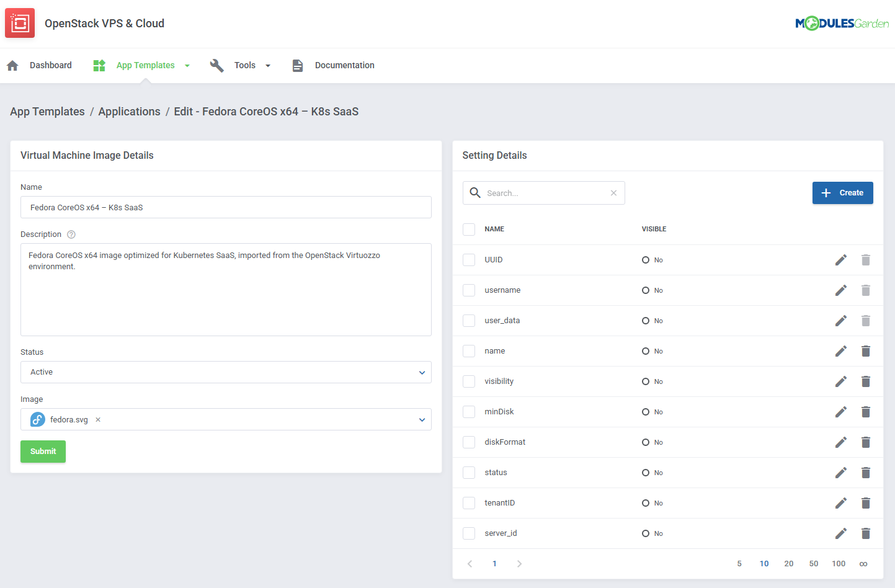
Task: Remove fedora.svg image selection
Action: 98,420
